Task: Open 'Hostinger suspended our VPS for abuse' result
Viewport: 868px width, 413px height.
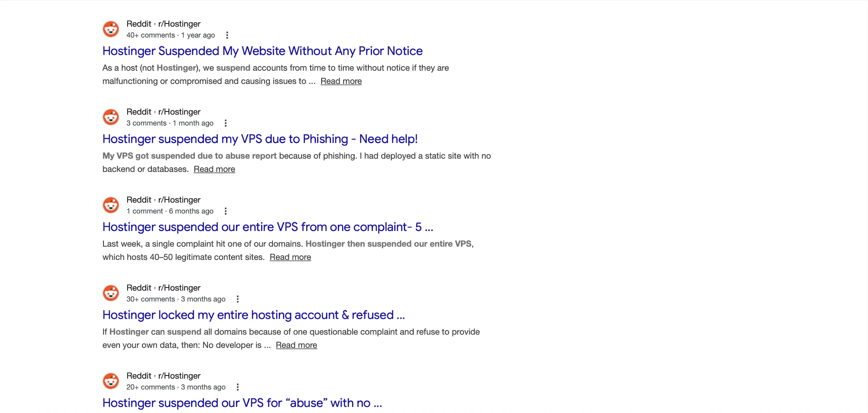Action: click(x=242, y=402)
